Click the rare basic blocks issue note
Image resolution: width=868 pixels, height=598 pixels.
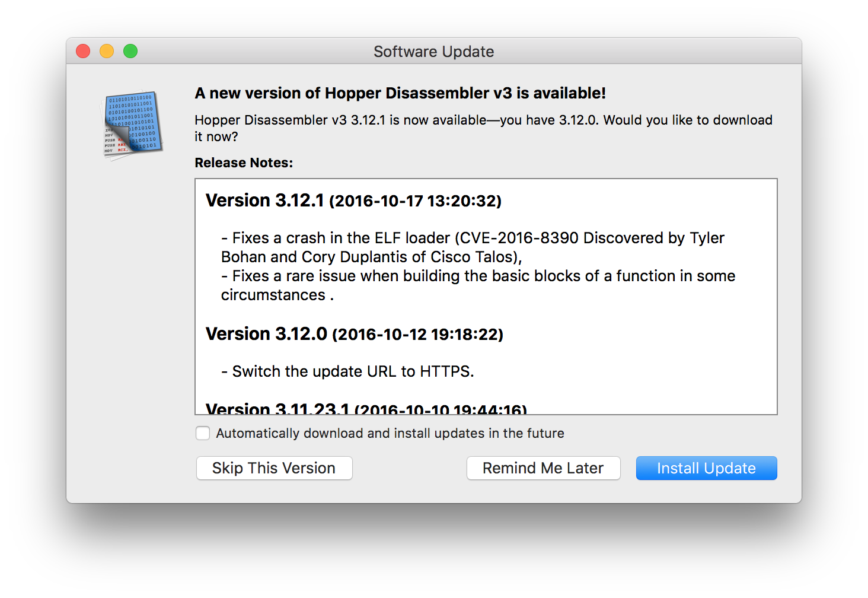(x=483, y=276)
